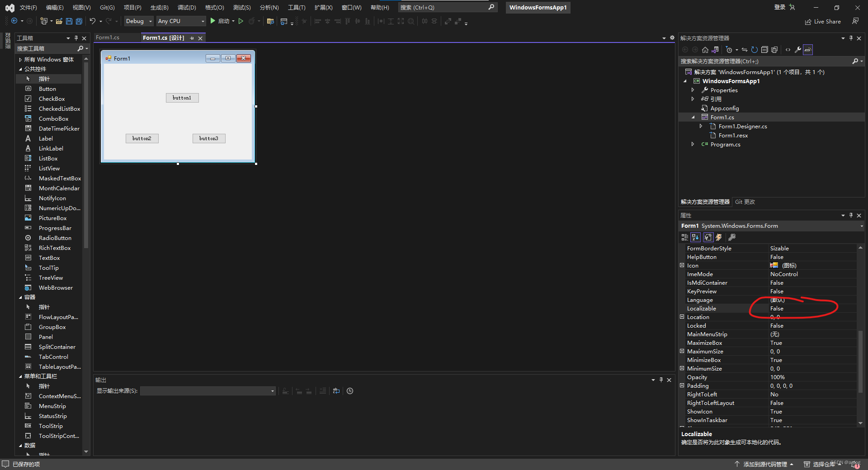Click the Save All toolbar icon
868x470 pixels.
79,21
